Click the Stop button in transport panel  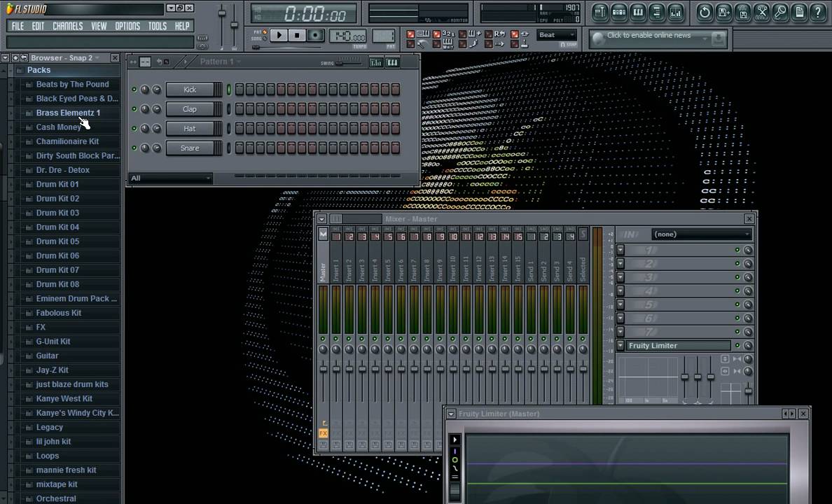(x=297, y=36)
